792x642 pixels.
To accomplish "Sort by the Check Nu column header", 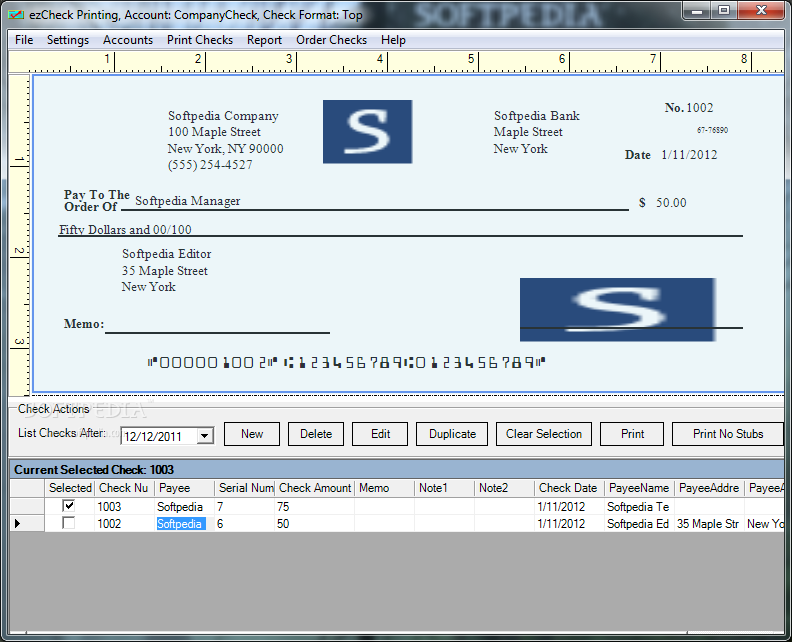I will click(x=124, y=488).
